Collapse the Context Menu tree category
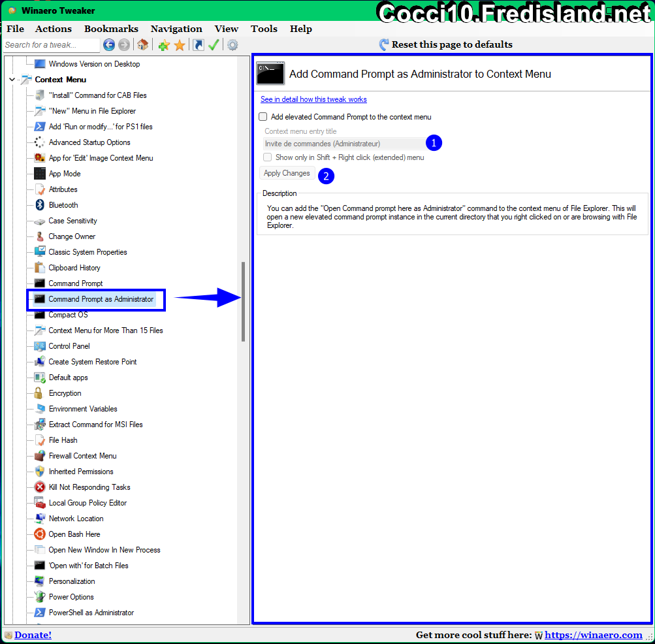655x644 pixels. pos(12,80)
